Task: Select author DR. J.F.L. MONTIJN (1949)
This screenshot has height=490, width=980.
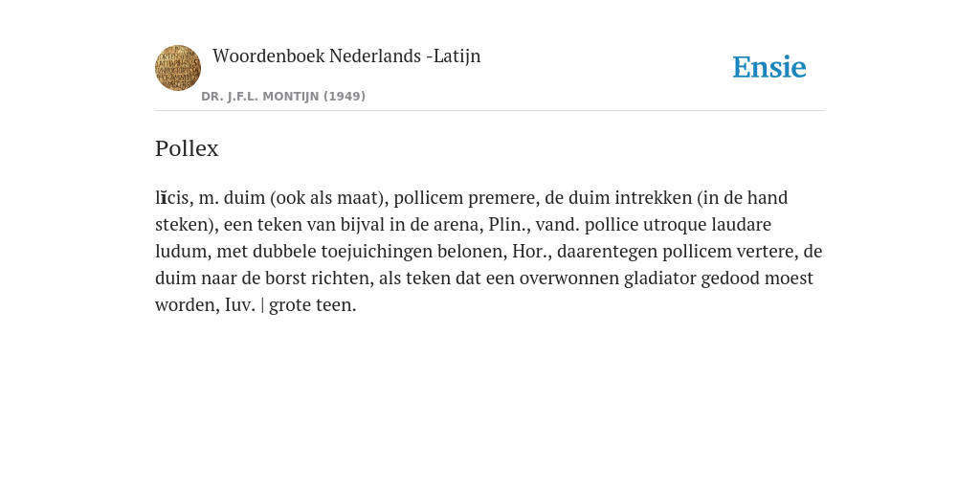Action: [x=283, y=97]
